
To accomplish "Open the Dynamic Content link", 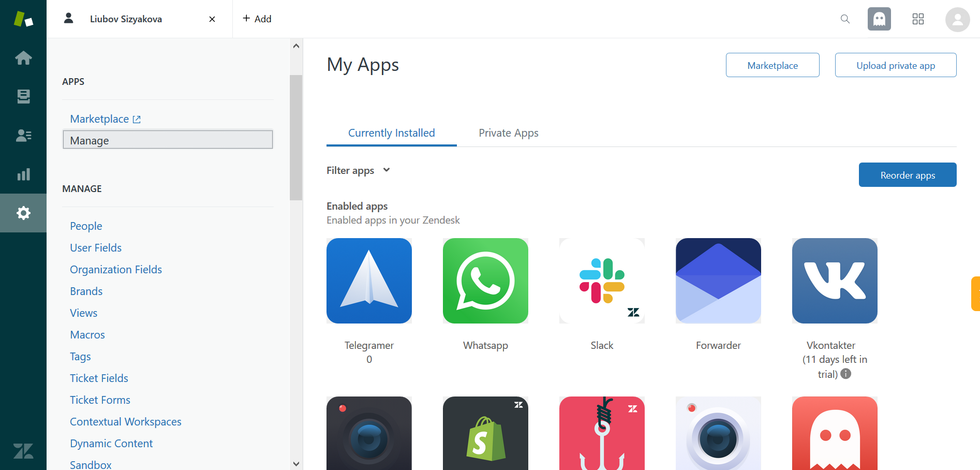I will (x=111, y=444).
